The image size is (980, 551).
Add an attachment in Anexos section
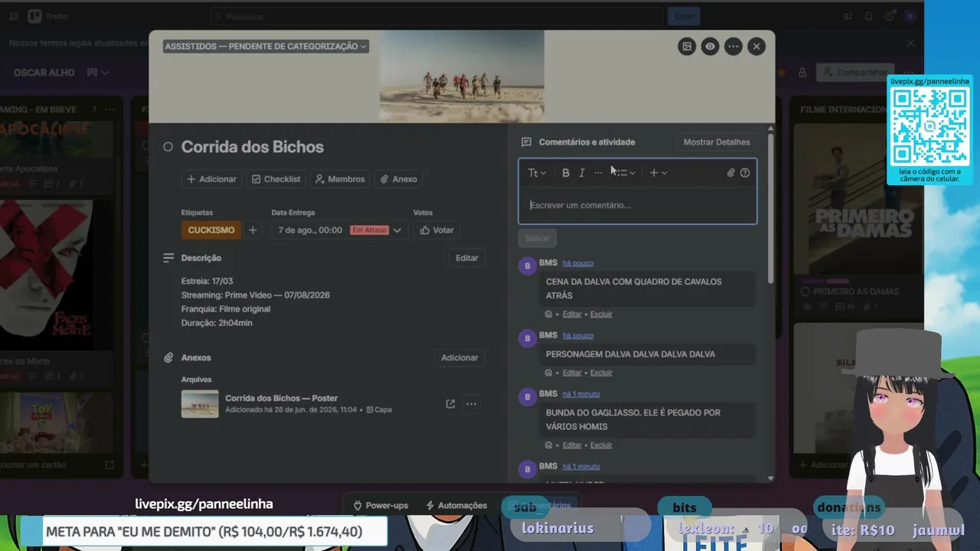[x=459, y=357]
